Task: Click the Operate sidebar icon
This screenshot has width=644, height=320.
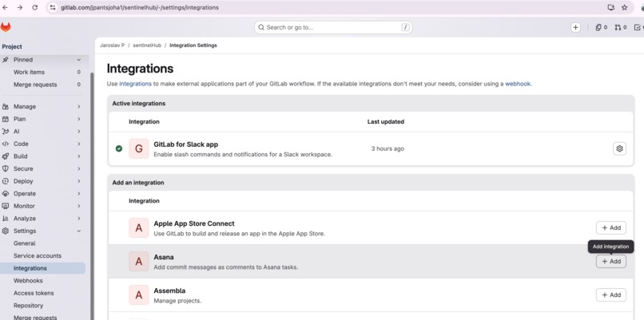Action: (6, 194)
